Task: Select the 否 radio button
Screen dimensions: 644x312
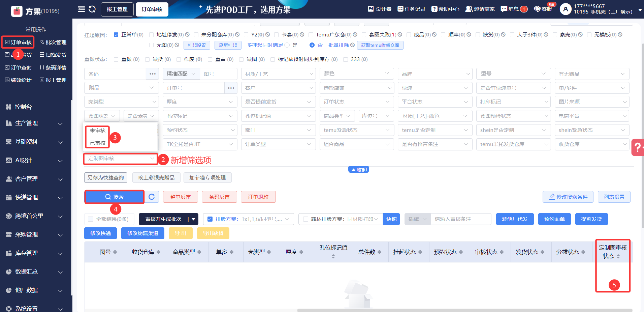Action: [312, 45]
